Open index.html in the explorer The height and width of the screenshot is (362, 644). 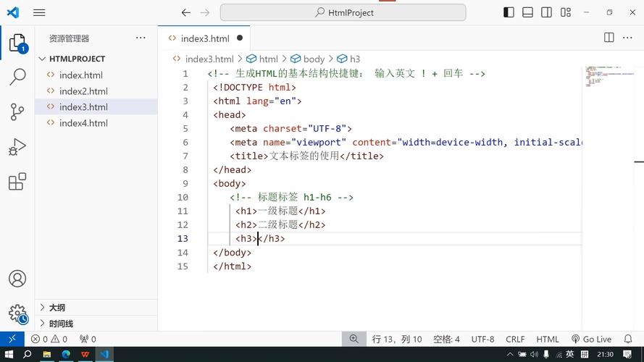point(81,75)
